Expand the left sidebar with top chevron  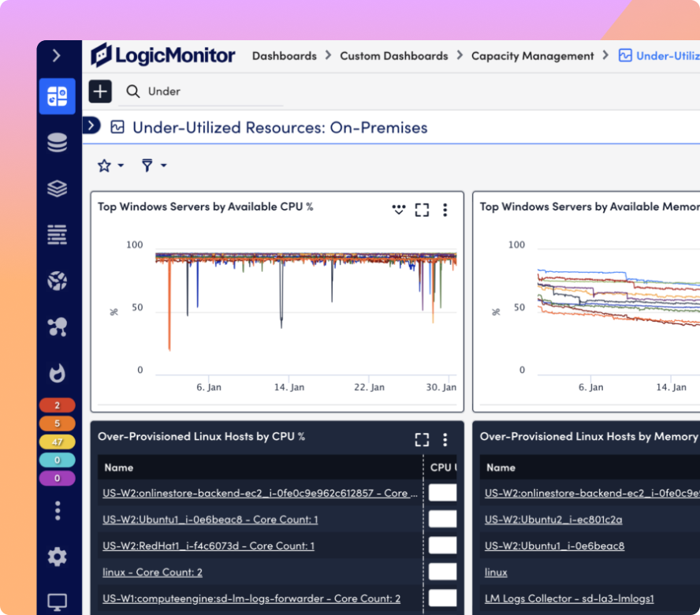57,55
